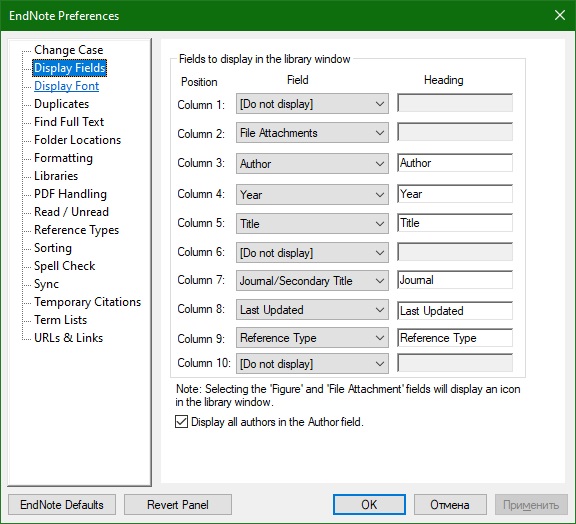
Task: Open the Column 2 File Attachments dropdown
Action: (312, 133)
